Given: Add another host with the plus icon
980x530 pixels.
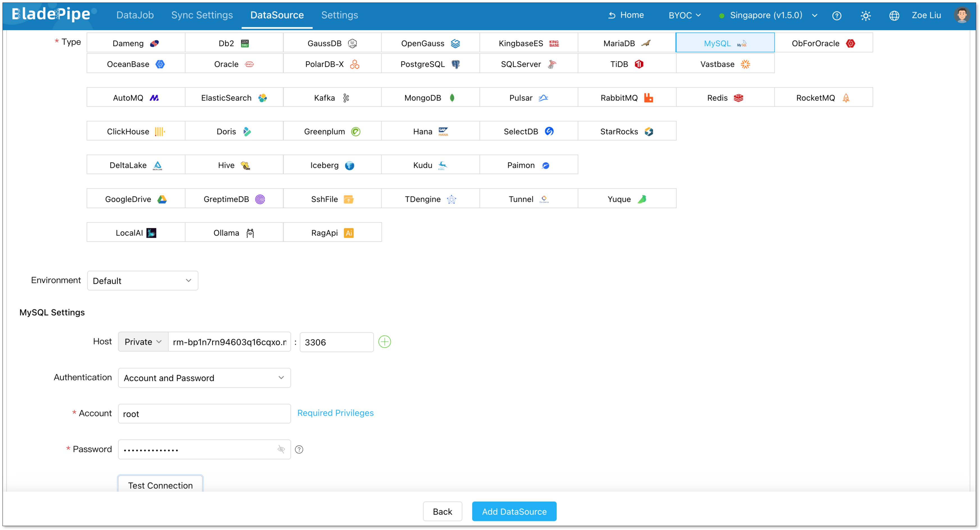Looking at the screenshot, I should coord(385,341).
